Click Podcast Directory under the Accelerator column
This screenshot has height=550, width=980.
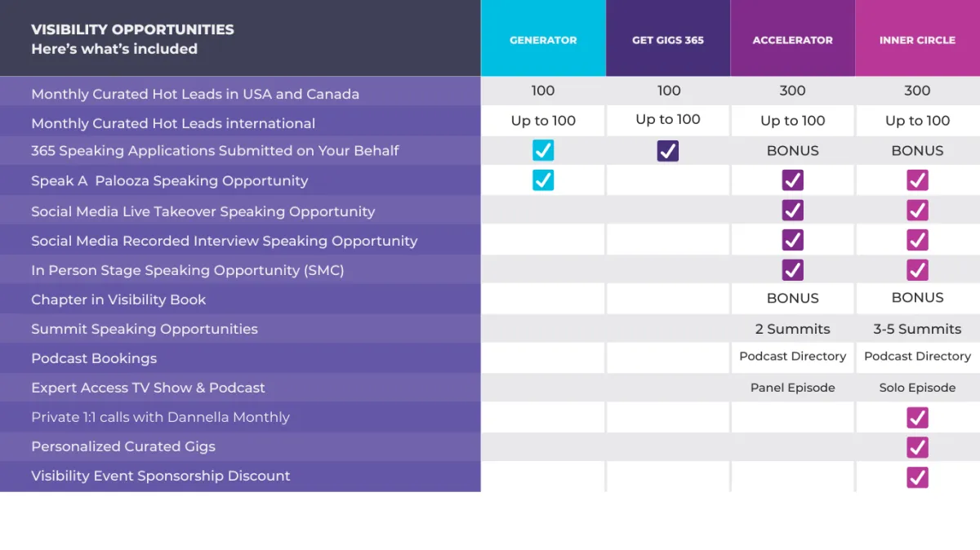pos(793,357)
